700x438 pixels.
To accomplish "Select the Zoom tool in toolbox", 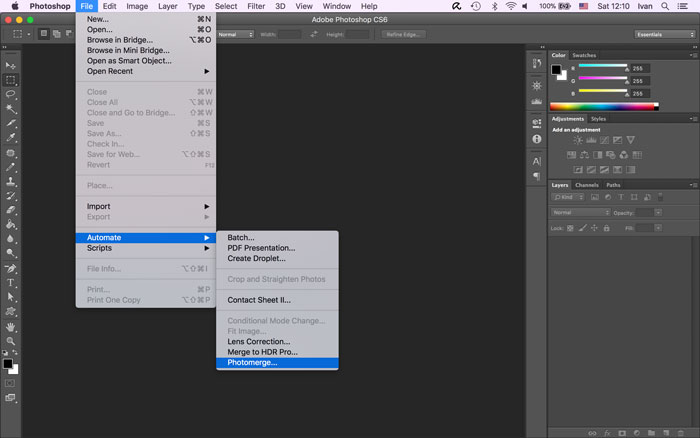I will click(10, 342).
